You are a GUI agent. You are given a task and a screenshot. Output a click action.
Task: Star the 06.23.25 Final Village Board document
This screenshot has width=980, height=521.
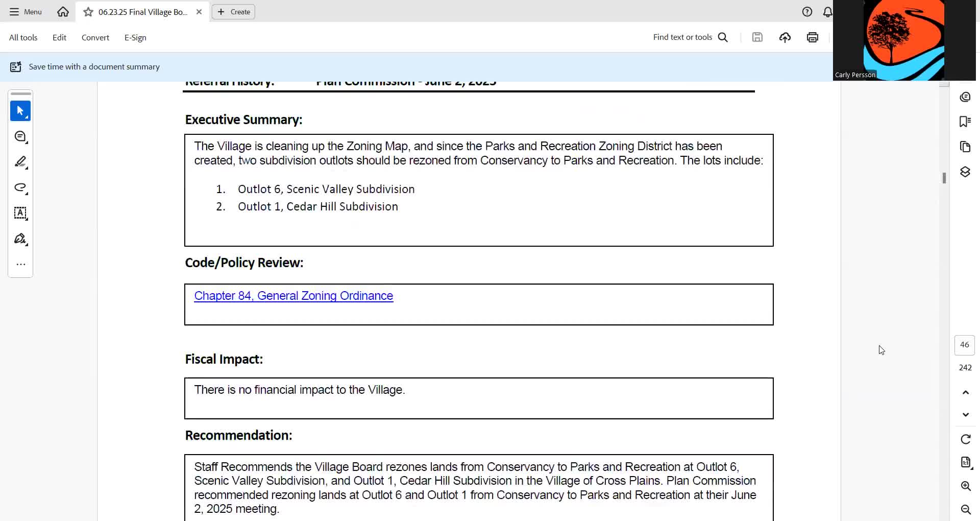click(88, 12)
